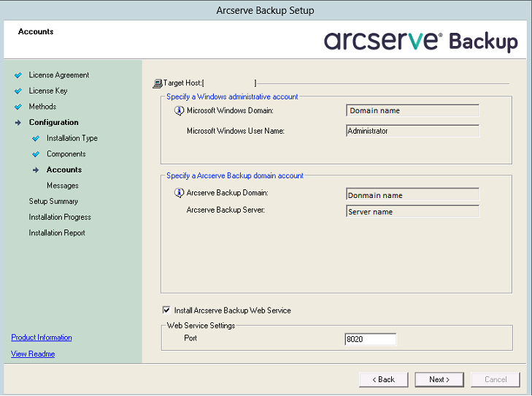The width and height of the screenshot is (532, 396).
Task: Click the arcserve Backup logo
Action: (421, 42)
